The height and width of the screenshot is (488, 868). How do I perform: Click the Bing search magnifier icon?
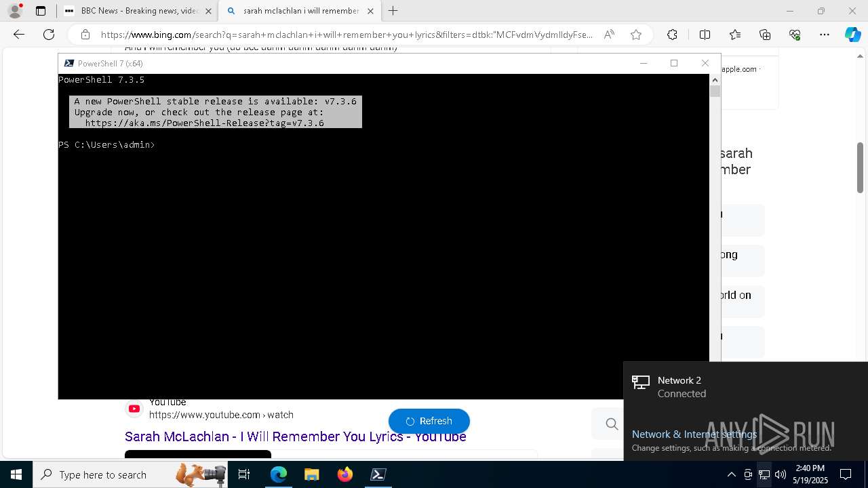tap(612, 424)
